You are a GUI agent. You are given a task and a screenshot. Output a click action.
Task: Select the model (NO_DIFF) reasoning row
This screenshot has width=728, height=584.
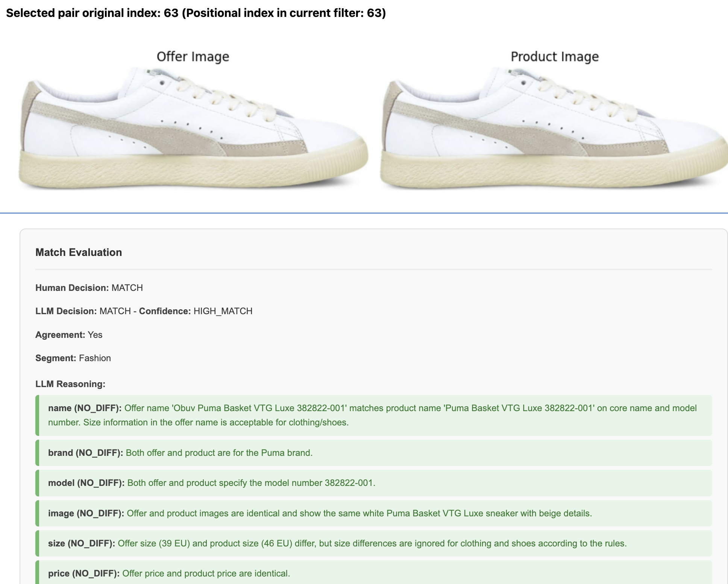(374, 483)
